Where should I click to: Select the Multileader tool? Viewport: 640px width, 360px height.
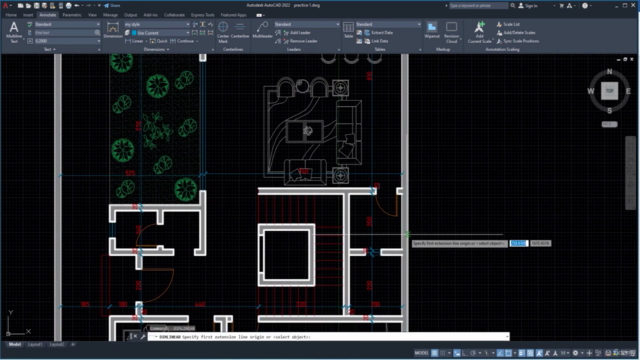pyautogui.click(x=262, y=30)
